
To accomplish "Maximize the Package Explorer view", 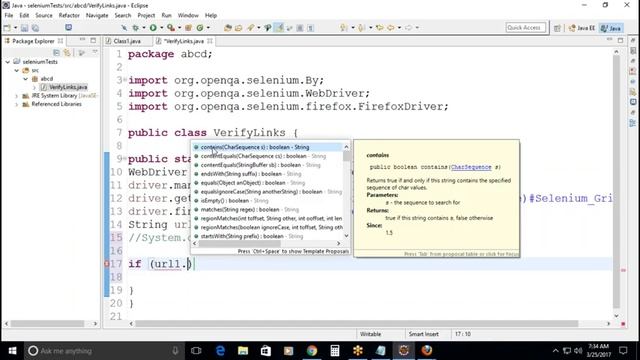I will [x=93, y=40].
